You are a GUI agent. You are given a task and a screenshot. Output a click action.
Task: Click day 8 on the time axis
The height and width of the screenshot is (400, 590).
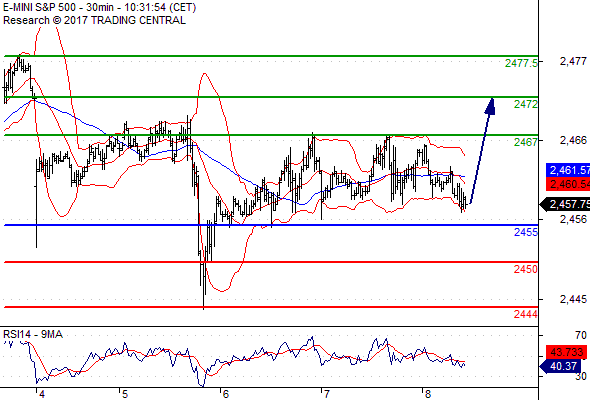[x=427, y=394]
